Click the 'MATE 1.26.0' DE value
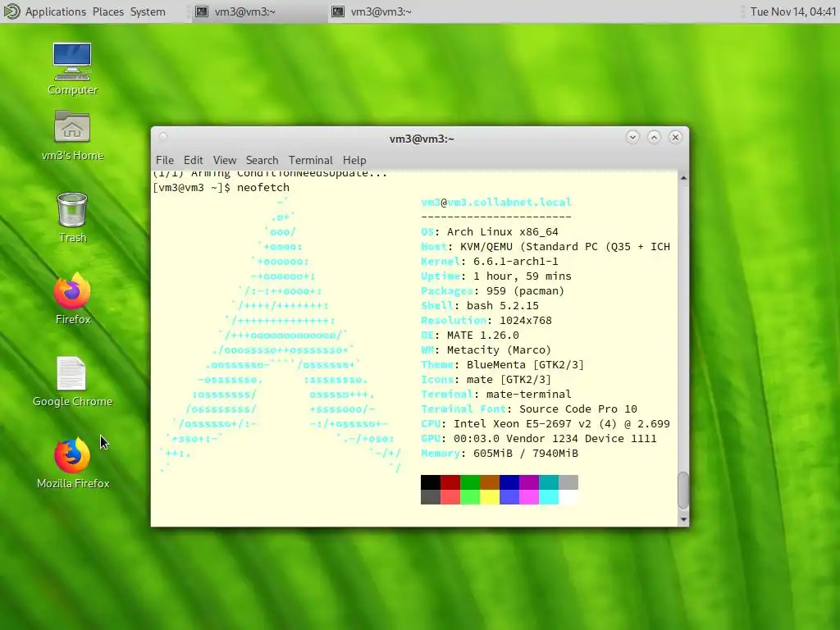This screenshot has width=840, height=630. [482, 336]
